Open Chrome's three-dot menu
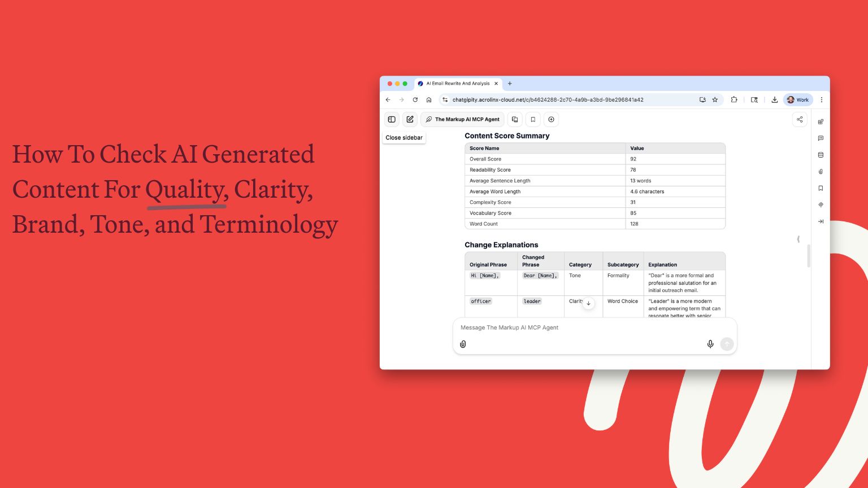 tap(822, 99)
